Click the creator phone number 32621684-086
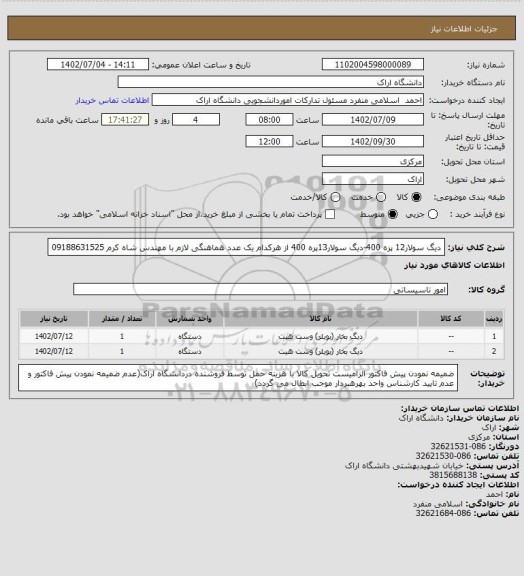The width and height of the screenshot is (524, 576). tap(443, 513)
